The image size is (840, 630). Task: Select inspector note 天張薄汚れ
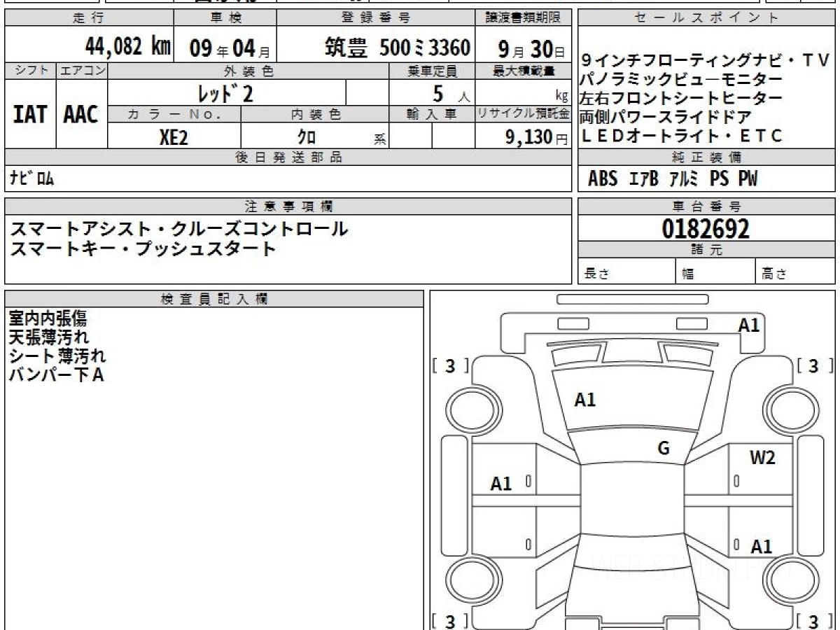(x=48, y=337)
